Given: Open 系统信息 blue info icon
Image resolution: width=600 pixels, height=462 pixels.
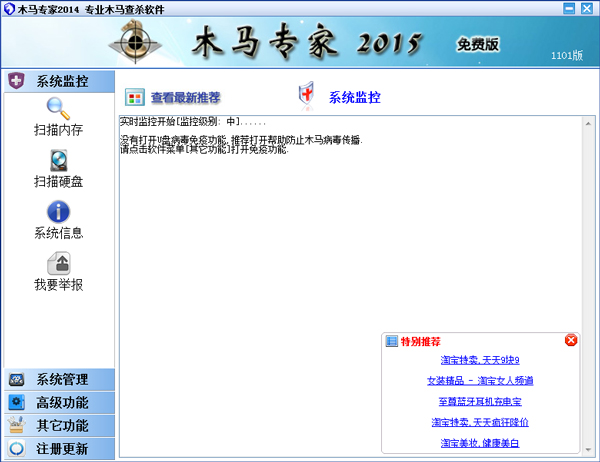Looking at the screenshot, I should tap(58, 212).
